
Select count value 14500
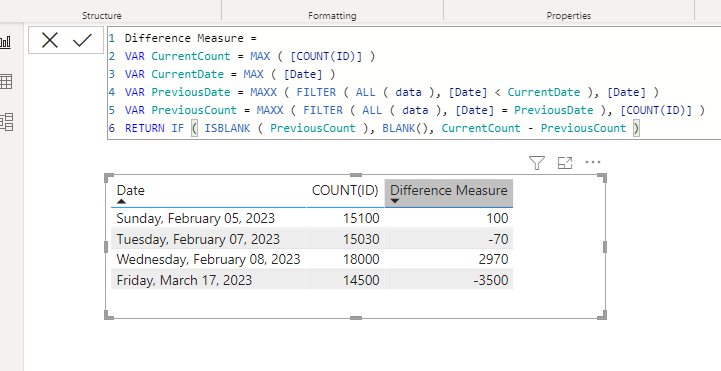point(361,280)
